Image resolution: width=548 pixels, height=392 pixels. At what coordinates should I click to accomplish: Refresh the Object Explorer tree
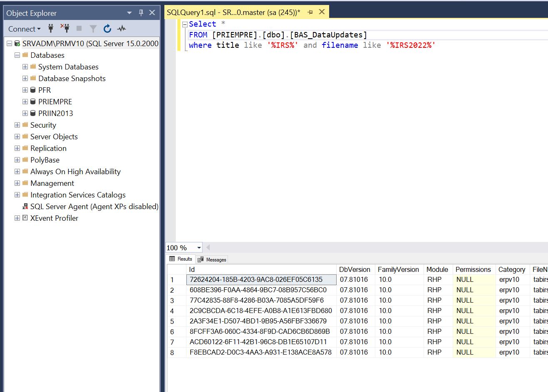[x=107, y=29]
